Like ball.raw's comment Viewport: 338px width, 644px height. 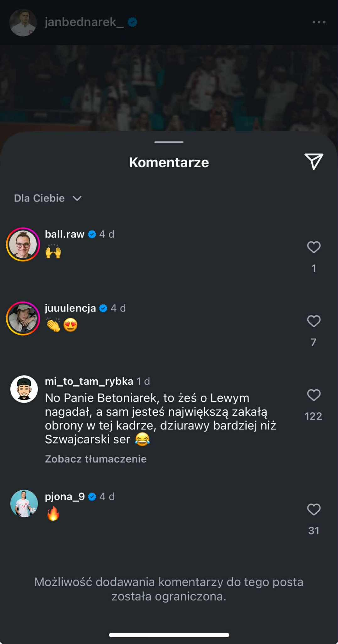coord(313,247)
